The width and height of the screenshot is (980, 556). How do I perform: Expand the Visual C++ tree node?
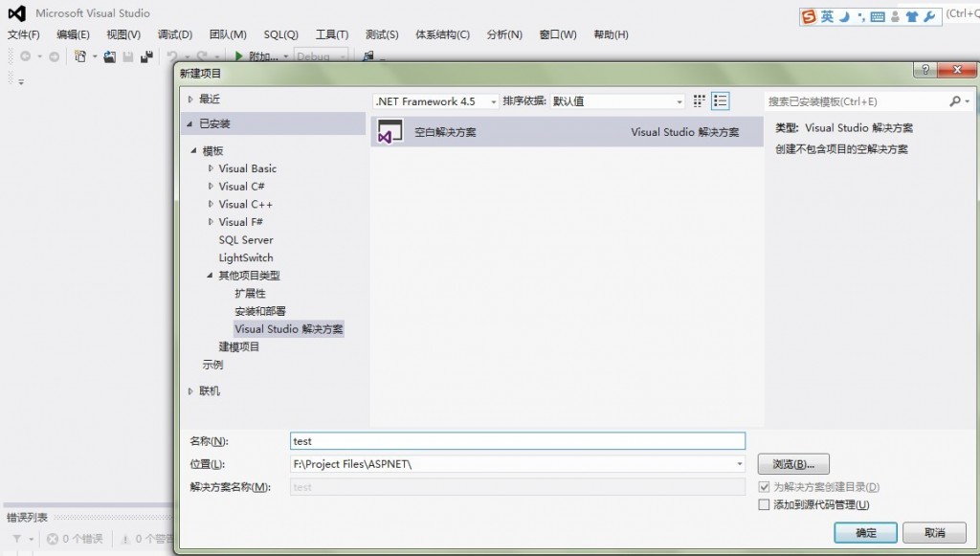(211, 204)
